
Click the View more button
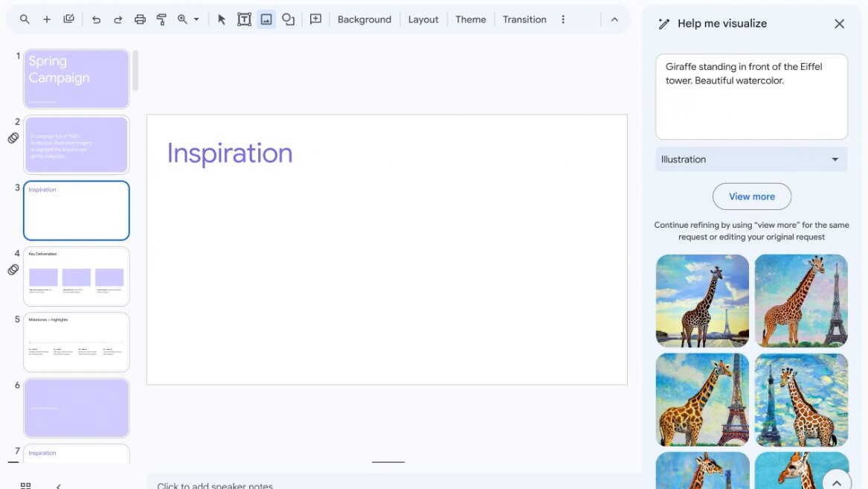[x=751, y=196]
